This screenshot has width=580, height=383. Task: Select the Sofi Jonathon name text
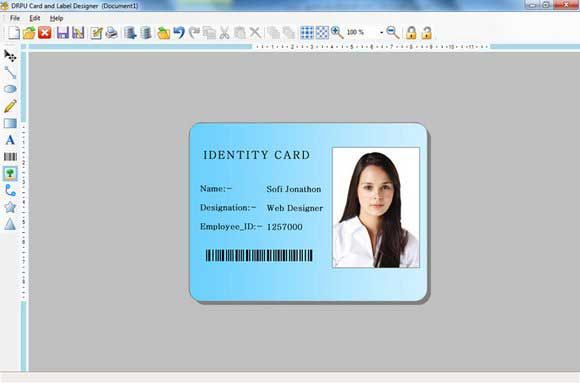[294, 189]
